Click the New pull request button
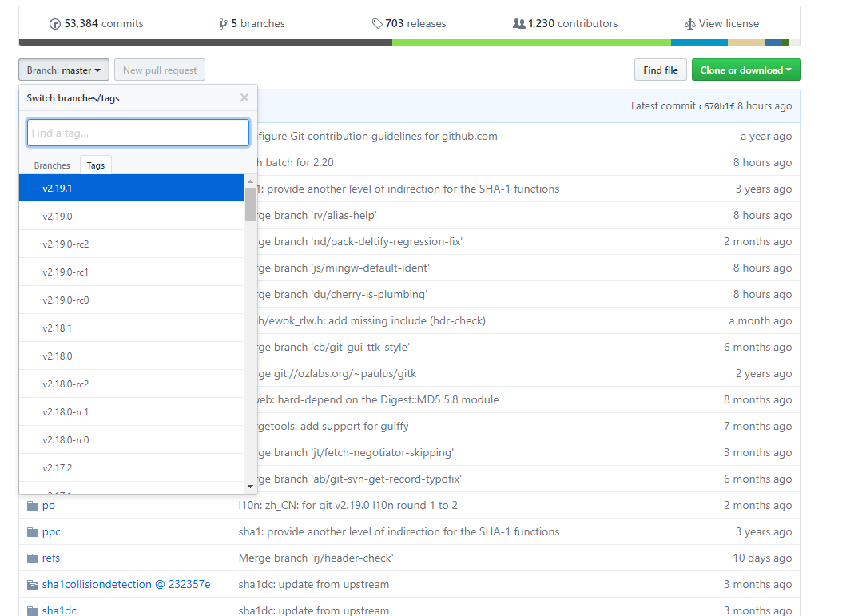Screen dimensions: 862x616 [160, 70]
